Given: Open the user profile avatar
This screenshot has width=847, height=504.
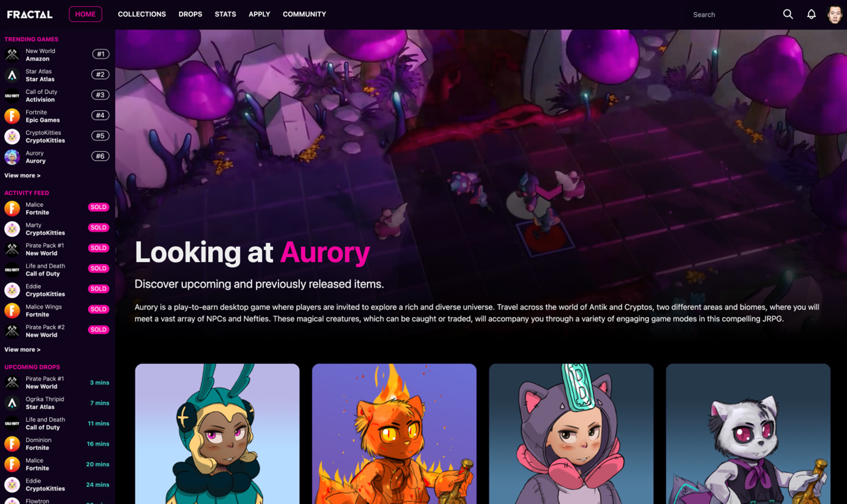Looking at the screenshot, I should click(835, 14).
